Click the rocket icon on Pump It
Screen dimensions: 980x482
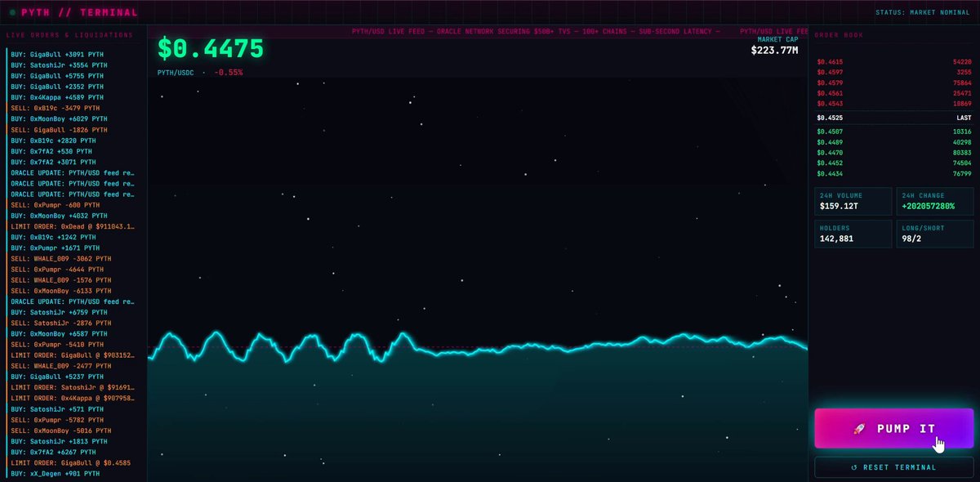pyautogui.click(x=858, y=429)
